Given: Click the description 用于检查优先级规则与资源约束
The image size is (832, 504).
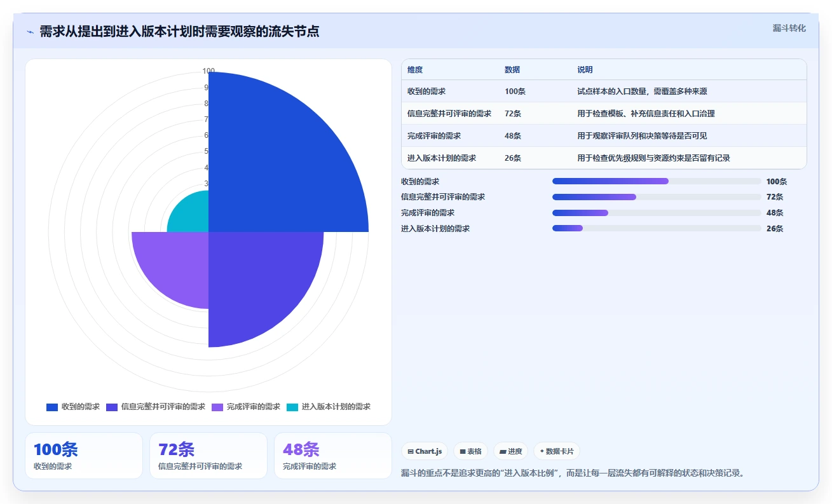Looking at the screenshot, I should click(x=653, y=158).
